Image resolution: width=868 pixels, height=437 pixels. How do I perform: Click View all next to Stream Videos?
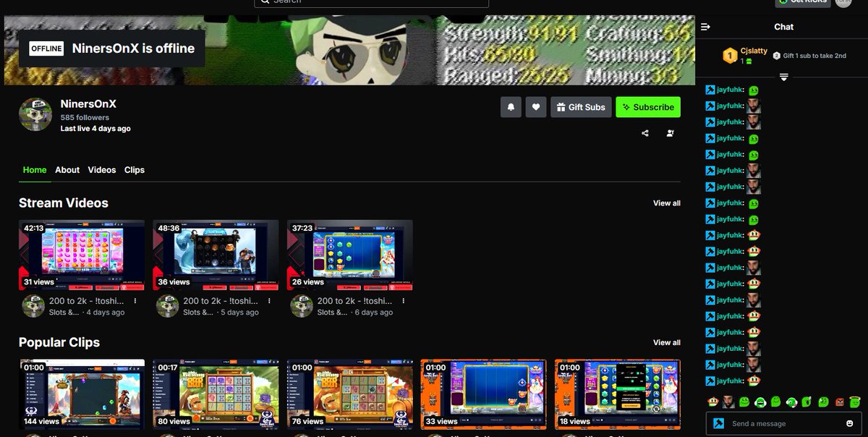(x=667, y=203)
